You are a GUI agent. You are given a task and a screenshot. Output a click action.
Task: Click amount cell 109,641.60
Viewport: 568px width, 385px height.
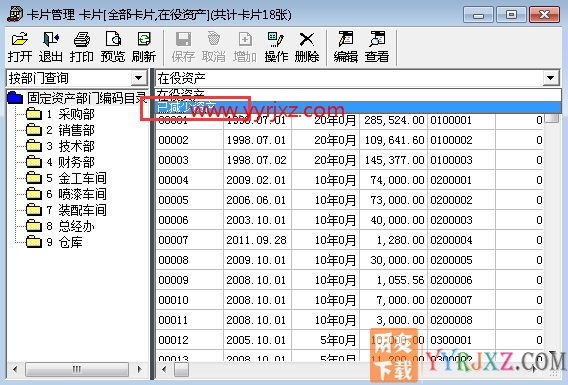[x=394, y=140]
